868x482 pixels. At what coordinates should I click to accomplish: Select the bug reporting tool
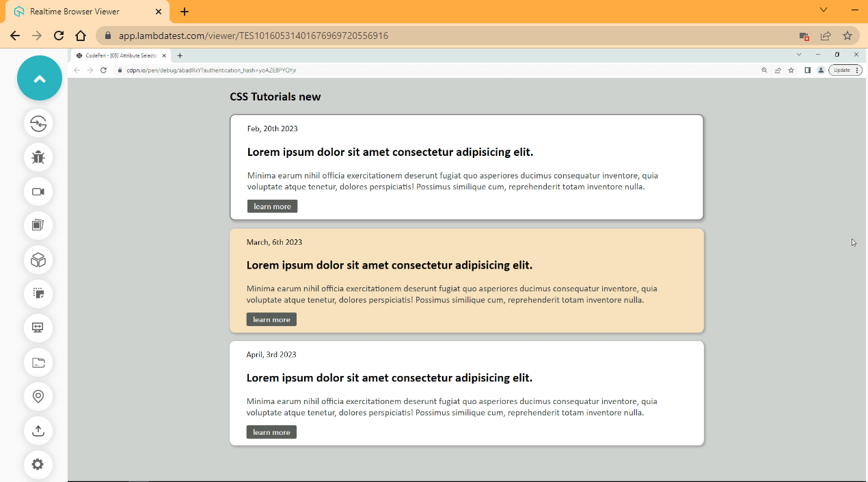coord(38,157)
